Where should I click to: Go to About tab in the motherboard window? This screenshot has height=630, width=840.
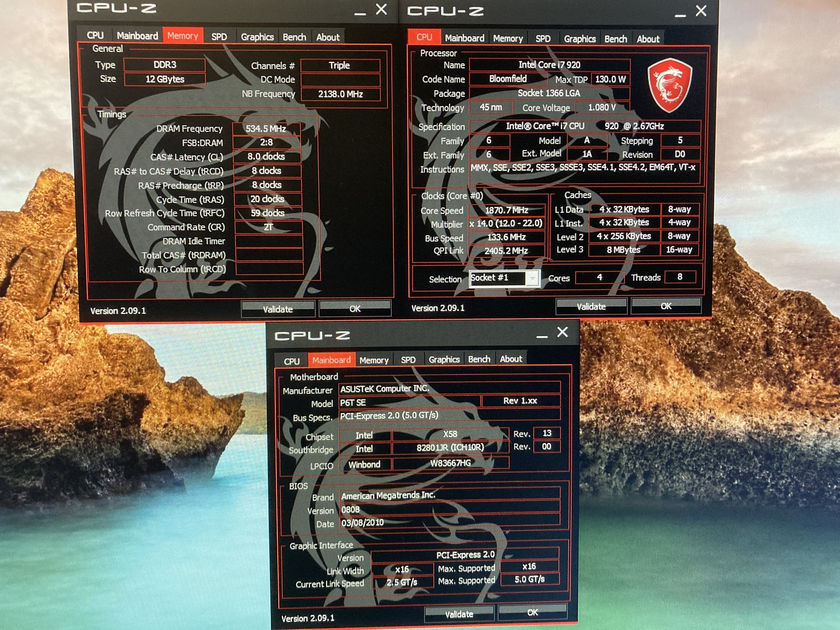click(511, 359)
